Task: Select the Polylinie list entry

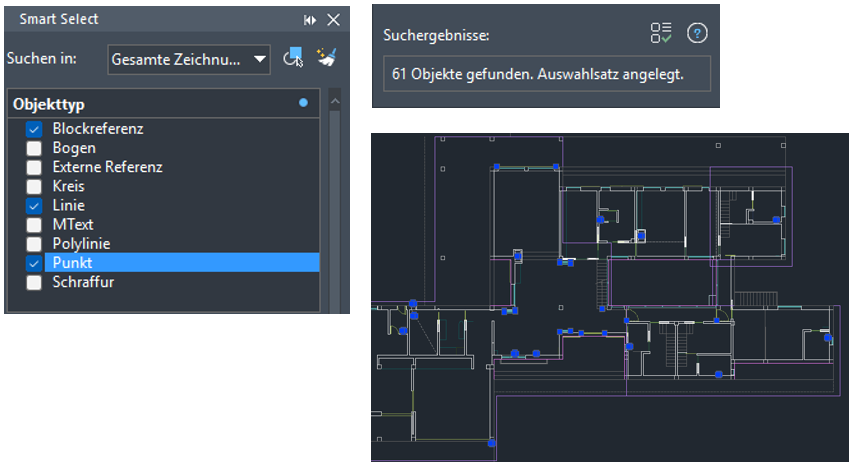Action: click(x=81, y=243)
